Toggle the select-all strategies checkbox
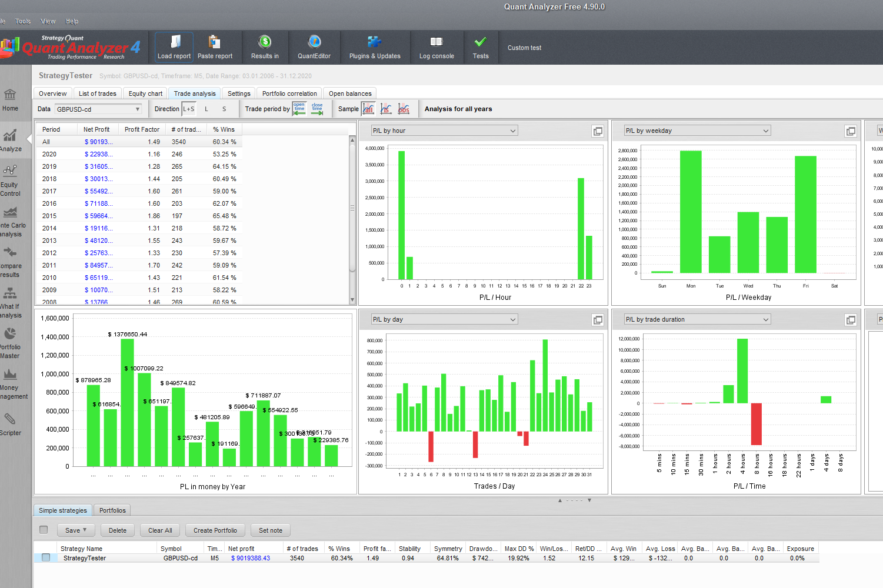This screenshot has width=883, height=588. (x=44, y=530)
